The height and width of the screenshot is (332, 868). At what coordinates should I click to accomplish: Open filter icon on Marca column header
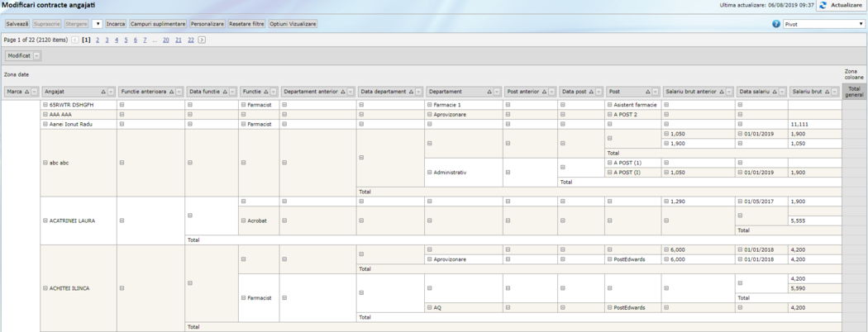tap(34, 92)
